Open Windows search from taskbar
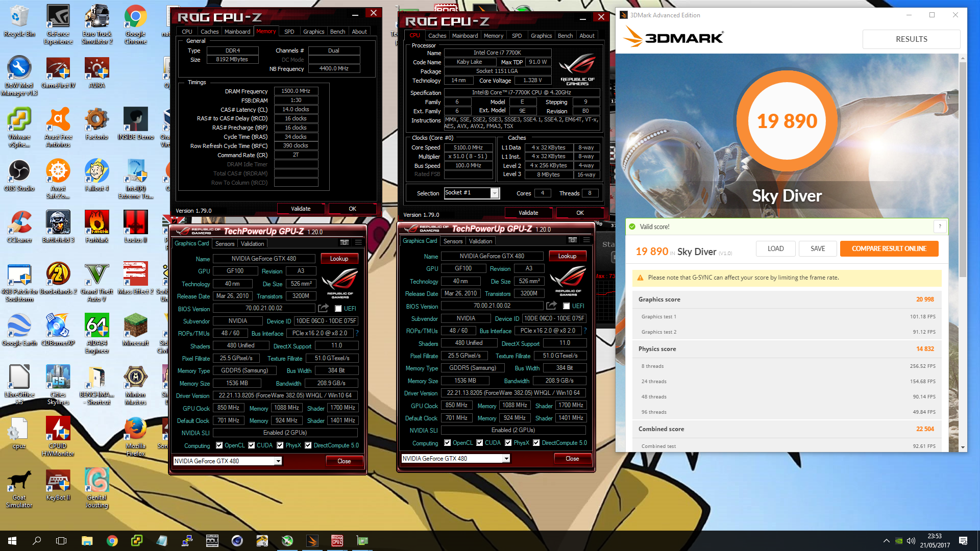Screen dimensions: 980x551 click(x=37, y=541)
